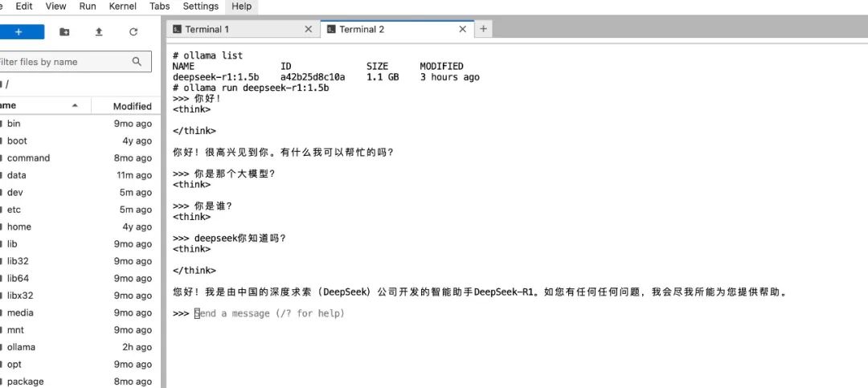This screenshot has width=868, height=388.
Task: Click the upload files arrow icon
Action: point(99,32)
